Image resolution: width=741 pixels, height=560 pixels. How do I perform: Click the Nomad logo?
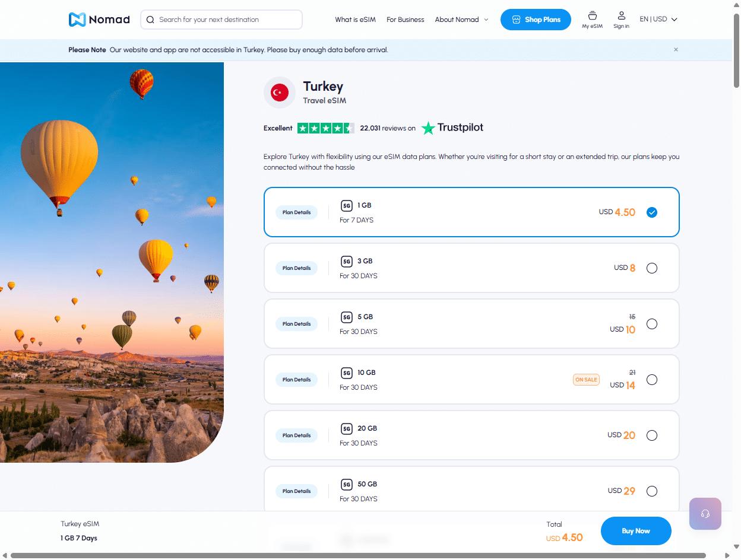99,20
